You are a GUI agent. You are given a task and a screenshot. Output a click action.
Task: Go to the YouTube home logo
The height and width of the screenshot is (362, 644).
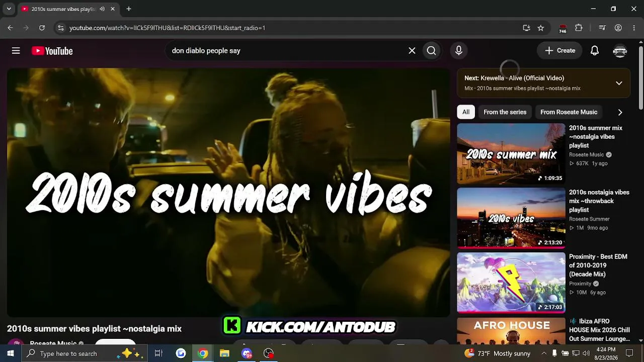point(52,51)
